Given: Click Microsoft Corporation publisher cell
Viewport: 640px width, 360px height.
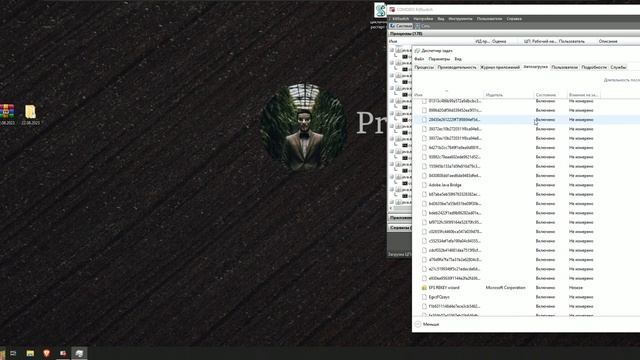Looking at the screenshot, I should [x=505, y=288].
